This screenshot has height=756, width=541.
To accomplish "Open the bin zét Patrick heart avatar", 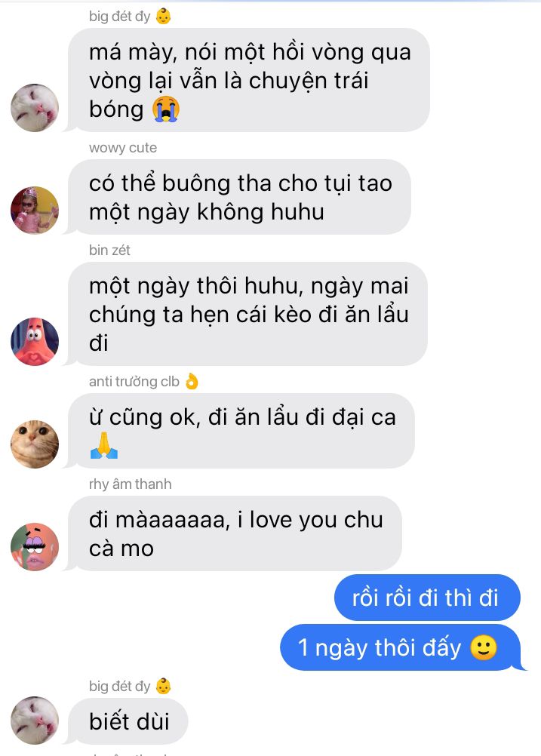I will 35,342.
